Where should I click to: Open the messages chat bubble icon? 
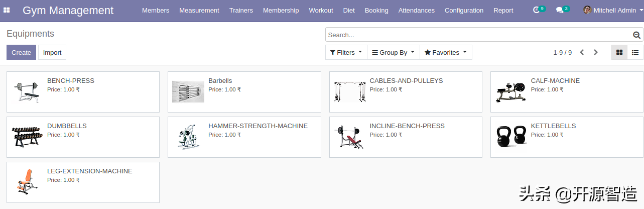click(560, 10)
